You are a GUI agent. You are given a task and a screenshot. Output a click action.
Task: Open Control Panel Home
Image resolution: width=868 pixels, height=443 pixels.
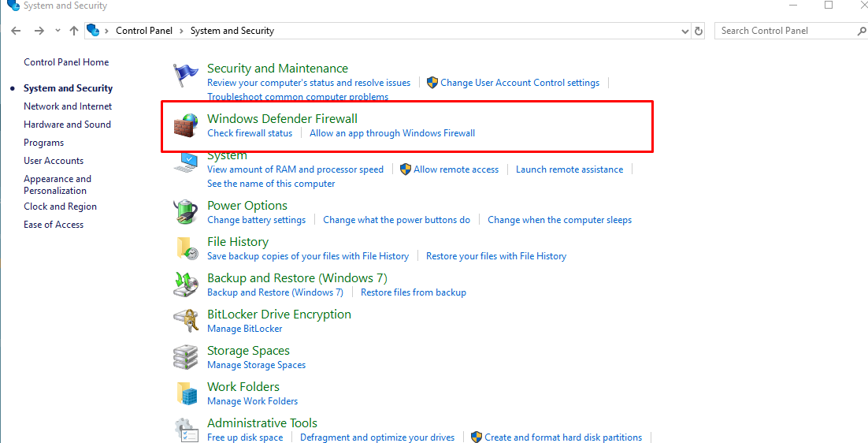point(66,62)
